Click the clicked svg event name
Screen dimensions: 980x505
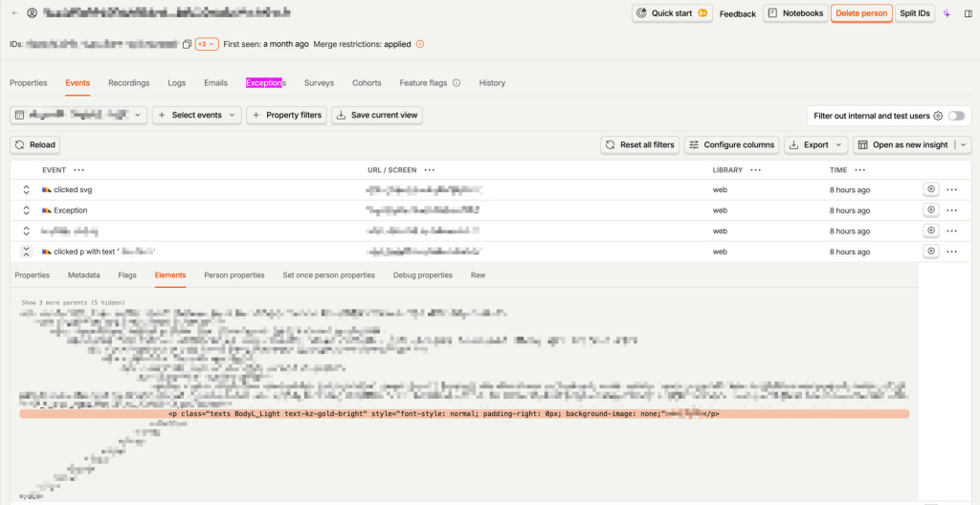click(73, 190)
